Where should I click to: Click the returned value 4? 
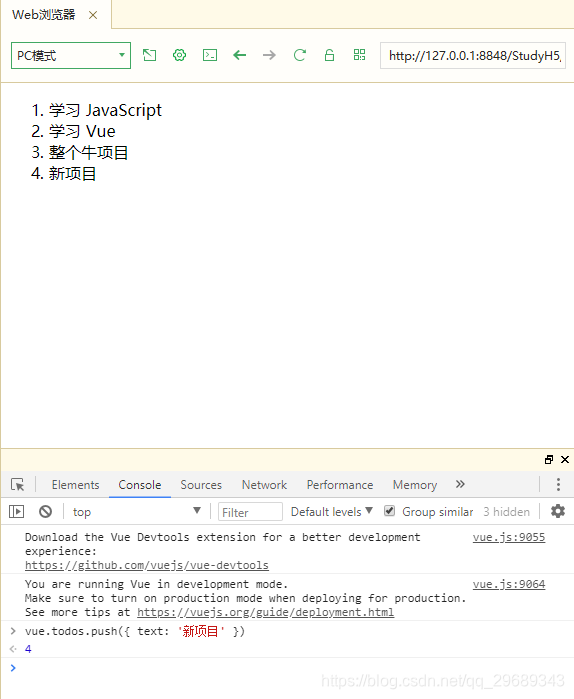28,649
